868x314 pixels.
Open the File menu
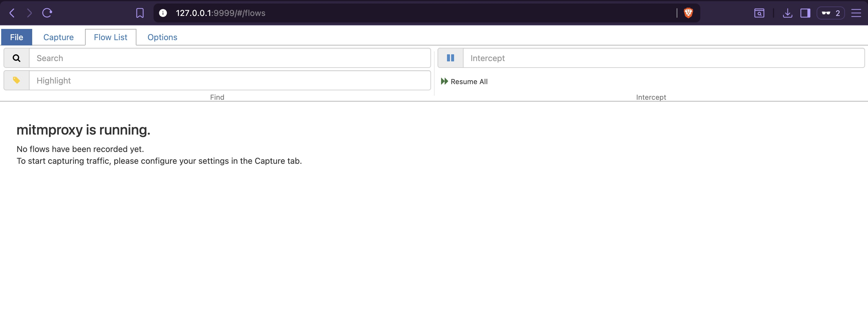17,37
